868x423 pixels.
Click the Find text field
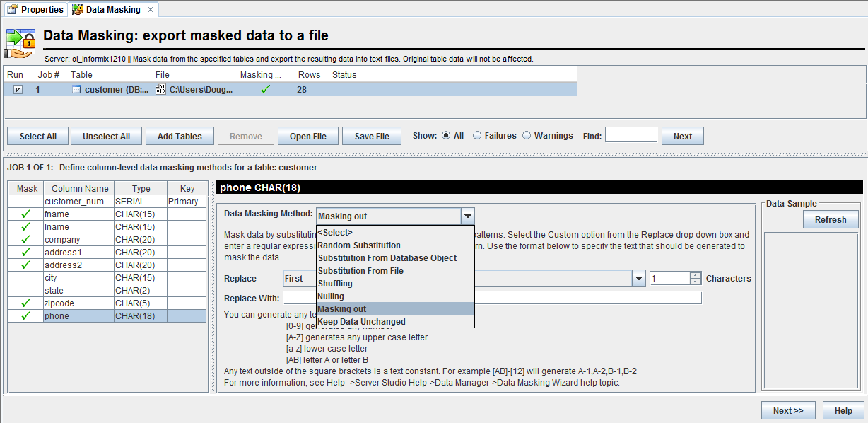(631, 135)
